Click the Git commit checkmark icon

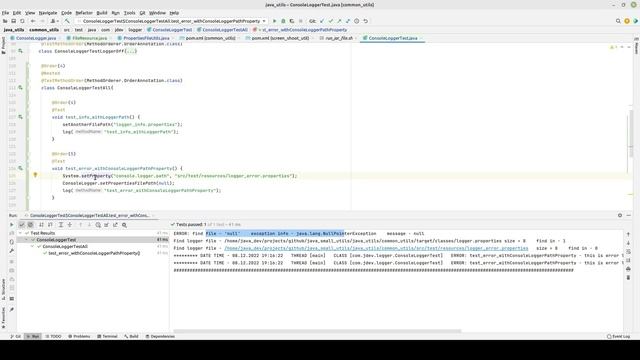pos(331,21)
